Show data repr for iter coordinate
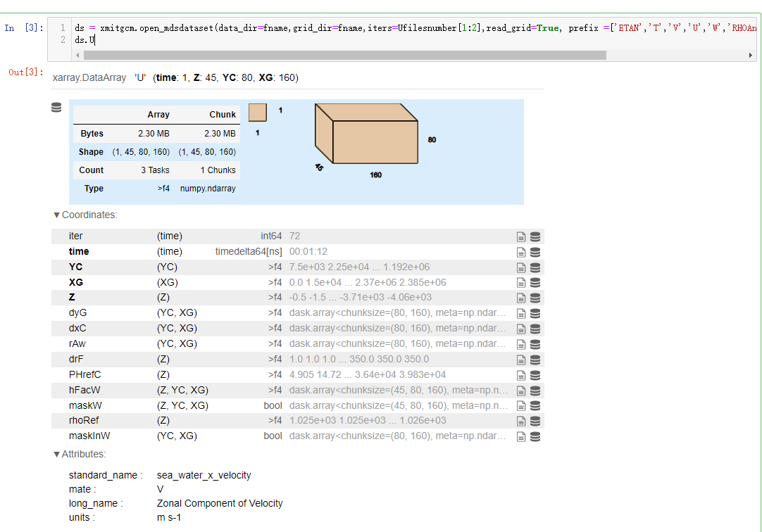 pyautogui.click(x=535, y=236)
